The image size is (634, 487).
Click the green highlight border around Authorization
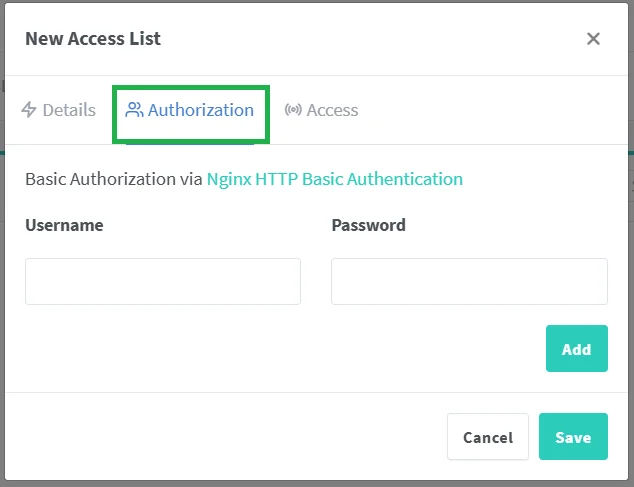(191, 87)
